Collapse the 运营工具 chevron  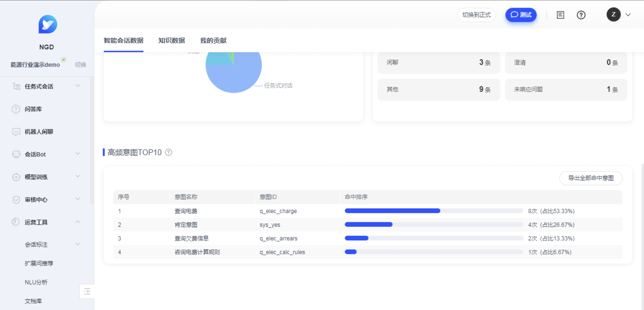78,222
